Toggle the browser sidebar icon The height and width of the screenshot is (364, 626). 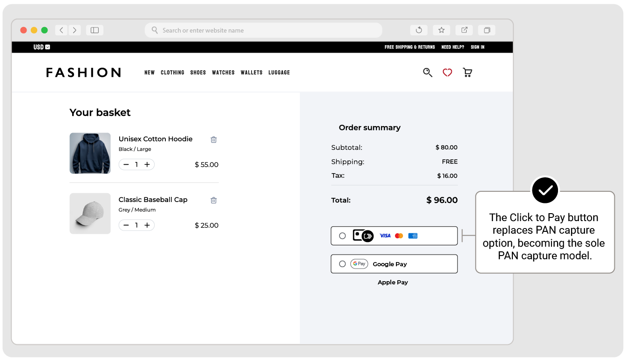95,30
